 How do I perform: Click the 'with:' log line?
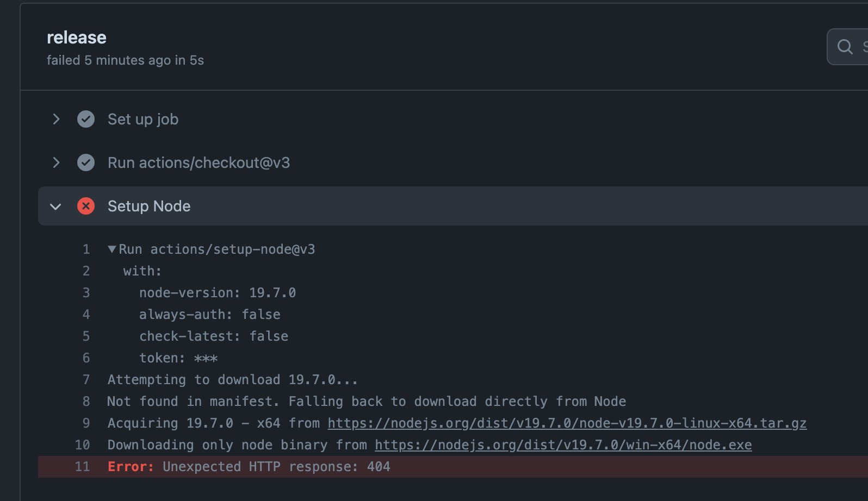click(142, 271)
